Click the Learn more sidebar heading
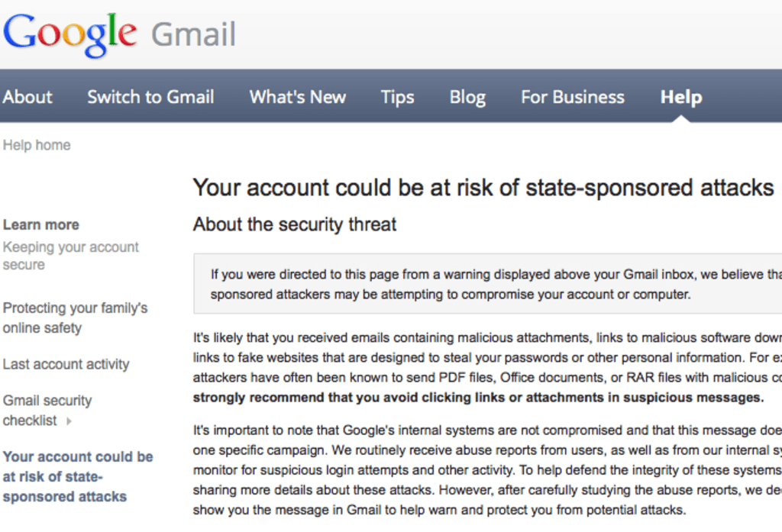Image resolution: width=782 pixels, height=532 pixels. [41, 224]
